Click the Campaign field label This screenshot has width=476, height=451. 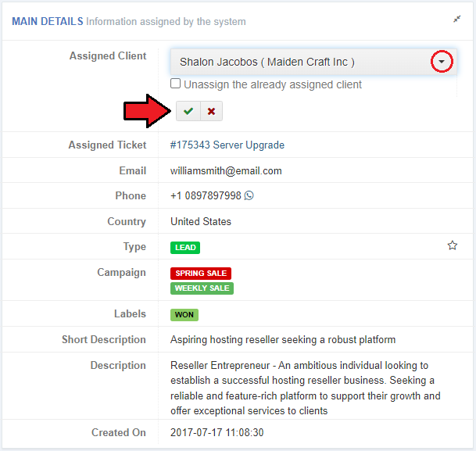pos(121,273)
